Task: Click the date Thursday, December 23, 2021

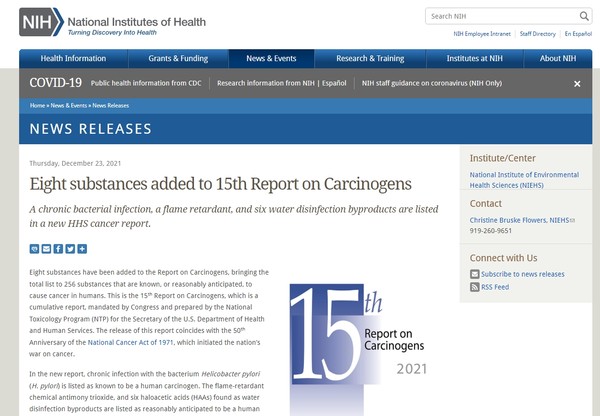Action: pos(75,163)
